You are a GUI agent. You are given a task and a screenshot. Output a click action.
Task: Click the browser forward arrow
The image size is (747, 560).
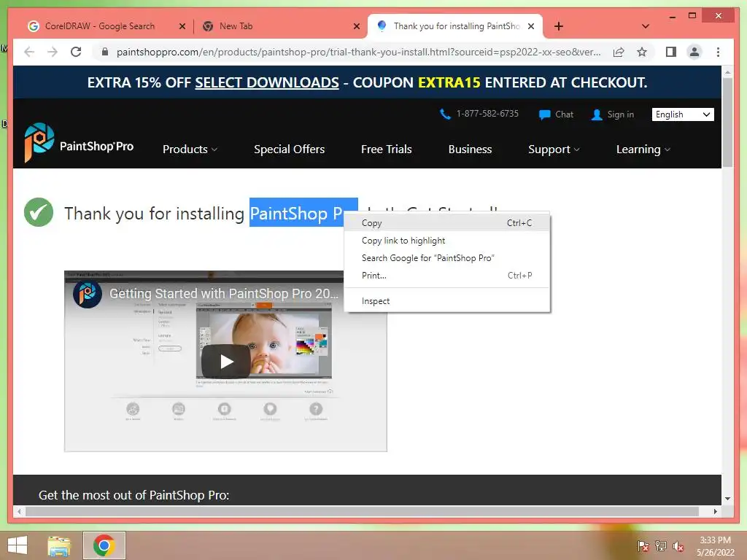[53, 52]
